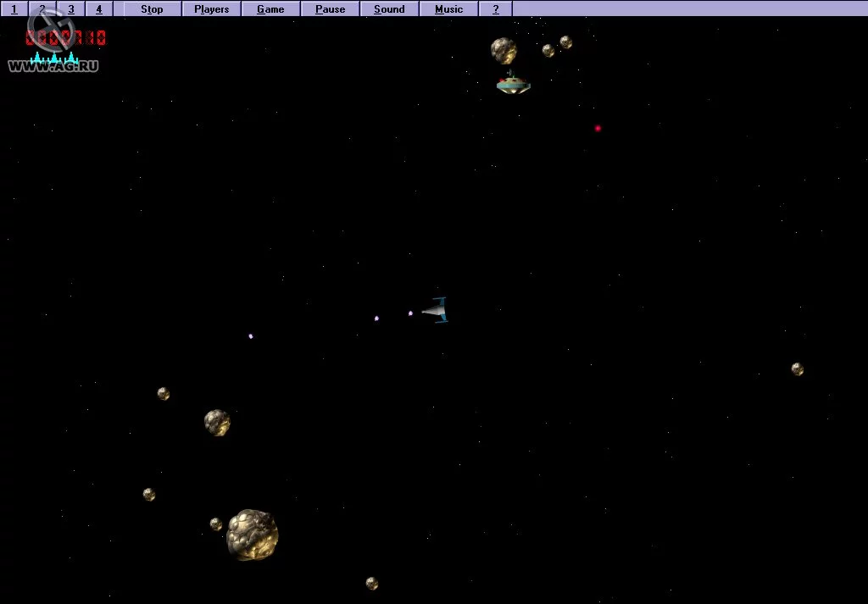Click the medium asteroid above the saucer
This screenshot has width=868, height=604.
click(504, 51)
